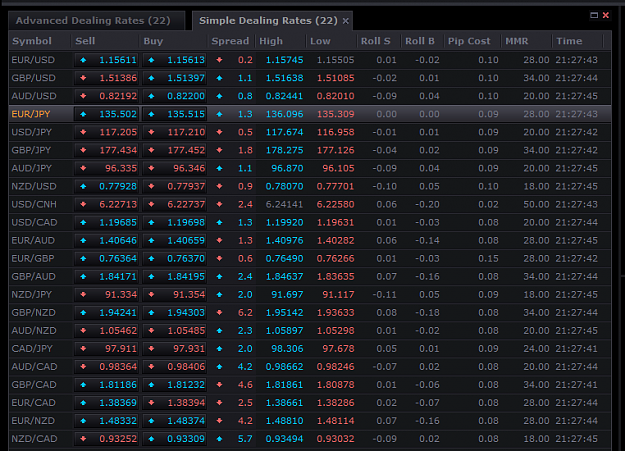Image resolution: width=625 pixels, height=451 pixels.
Task: Click CAD/JPY buy price 97.931
Action: (x=174, y=349)
